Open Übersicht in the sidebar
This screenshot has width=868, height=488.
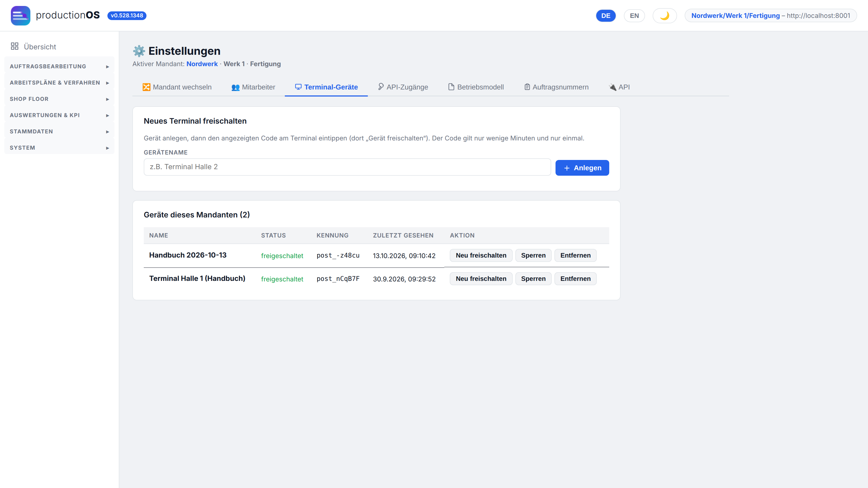[x=59, y=46]
